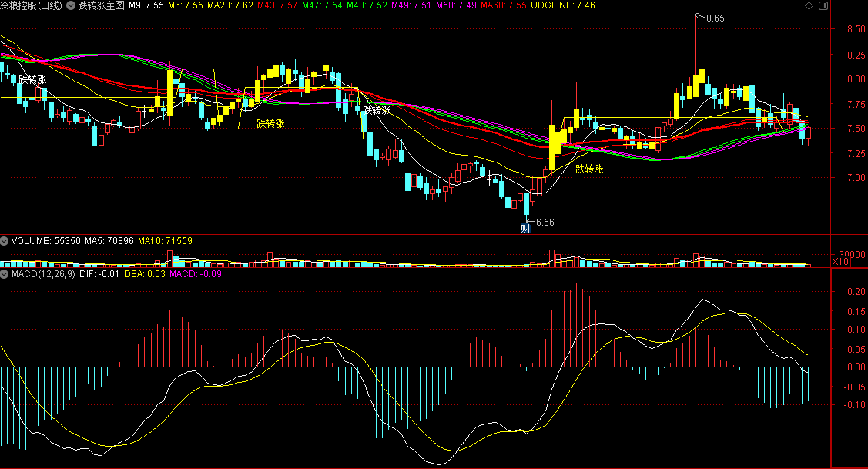The height and width of the screenshot is (469, 868).
Task: Select the red MA60: 7.55 label
Action: tap(504, 5)
